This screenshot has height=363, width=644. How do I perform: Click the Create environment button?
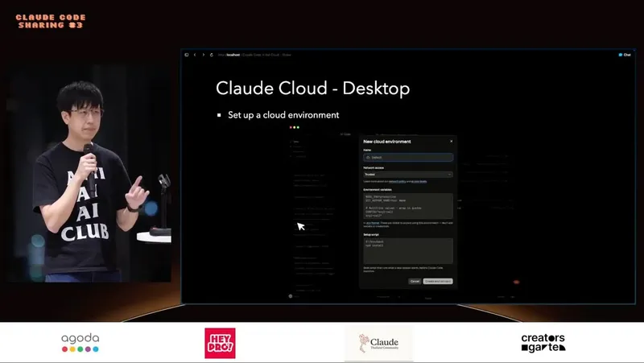[438, 281]
